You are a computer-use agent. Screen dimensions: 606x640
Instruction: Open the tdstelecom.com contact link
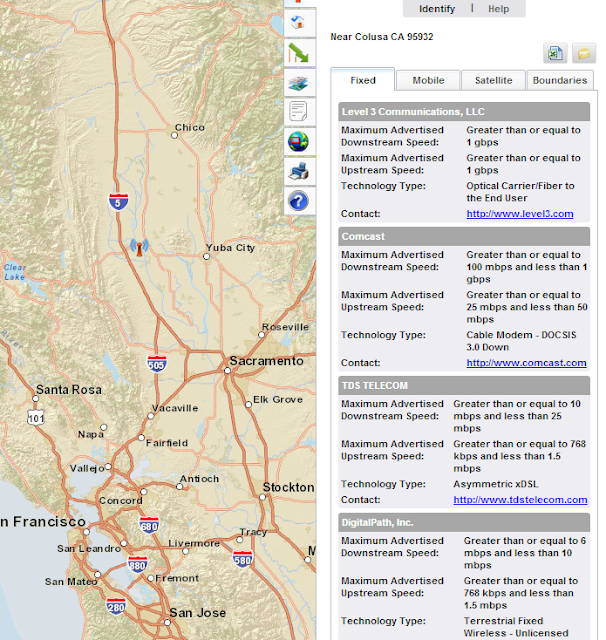coord(520,499)
